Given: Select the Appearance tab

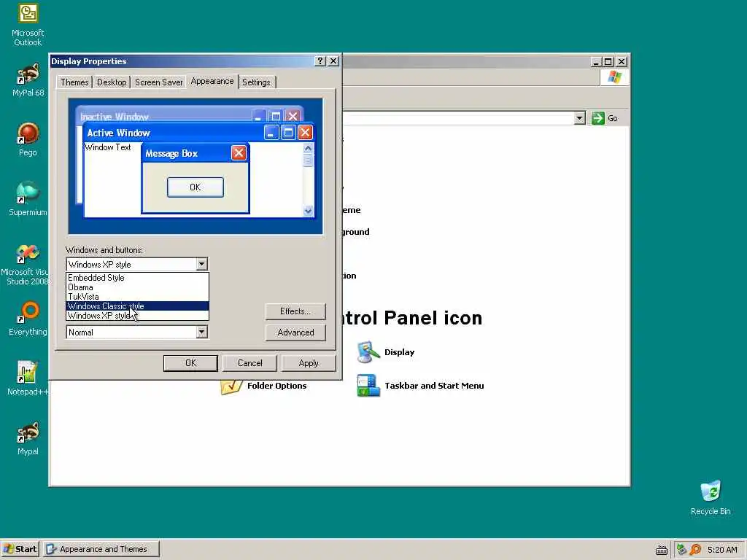Looking at the screenshot, I should [212, 81].
